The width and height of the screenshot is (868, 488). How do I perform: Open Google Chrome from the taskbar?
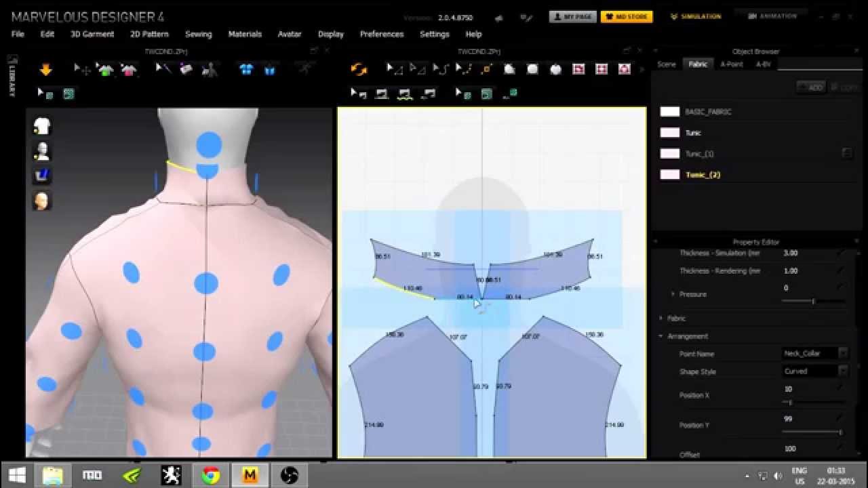(210, 475)
